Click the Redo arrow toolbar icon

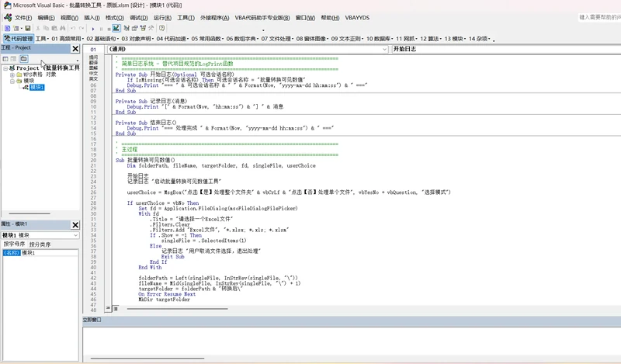[82, 28]
